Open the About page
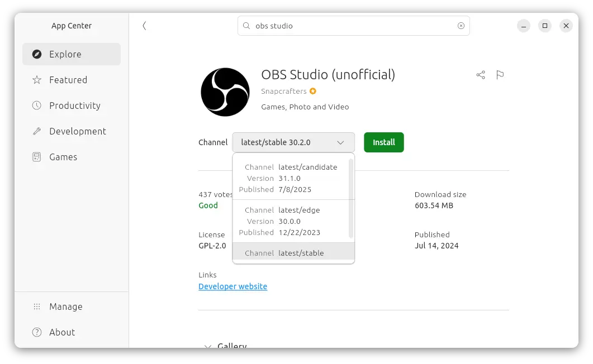 pyautogui.click(x=72, y=332)
